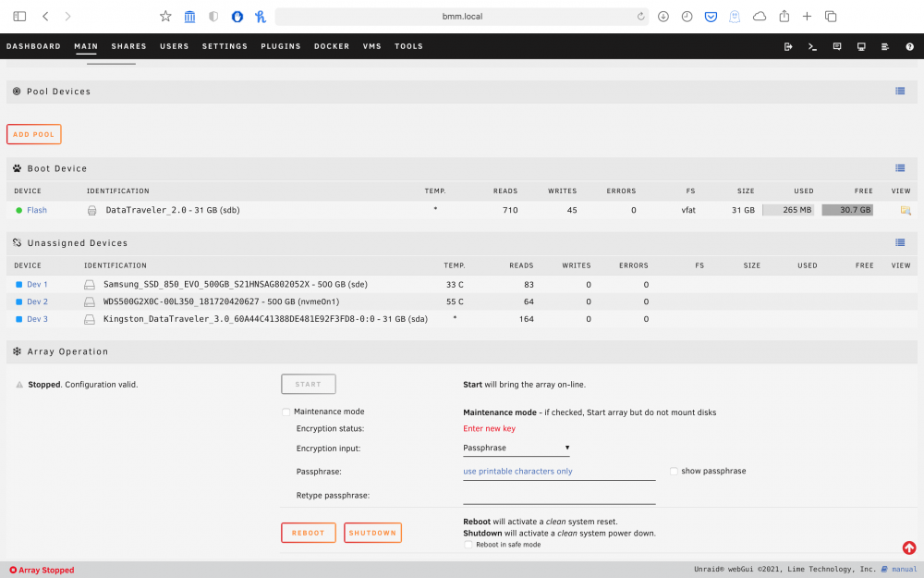Click the Kingston DataTraveler 3.0 drive icon
This screenshot has height=578, width=924.
click(x=90, y=319)
